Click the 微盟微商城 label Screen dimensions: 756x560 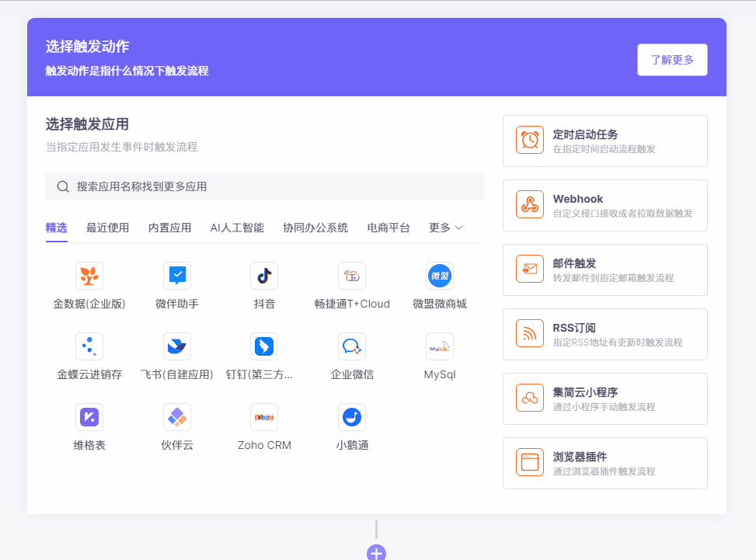[440, 304]
